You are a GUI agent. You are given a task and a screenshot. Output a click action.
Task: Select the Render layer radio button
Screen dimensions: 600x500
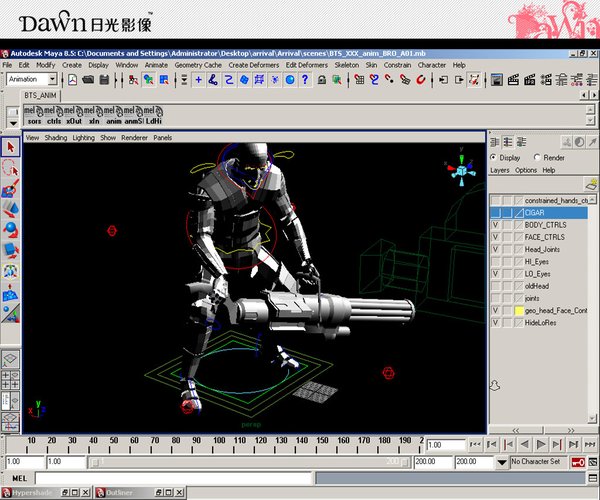click(x=537, y=157)
